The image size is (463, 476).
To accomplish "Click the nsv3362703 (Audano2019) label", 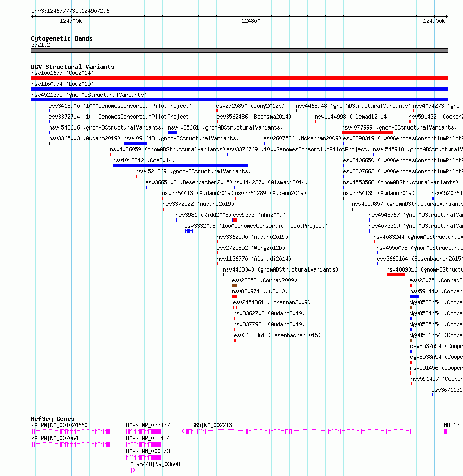I will (x=269, y=313).
